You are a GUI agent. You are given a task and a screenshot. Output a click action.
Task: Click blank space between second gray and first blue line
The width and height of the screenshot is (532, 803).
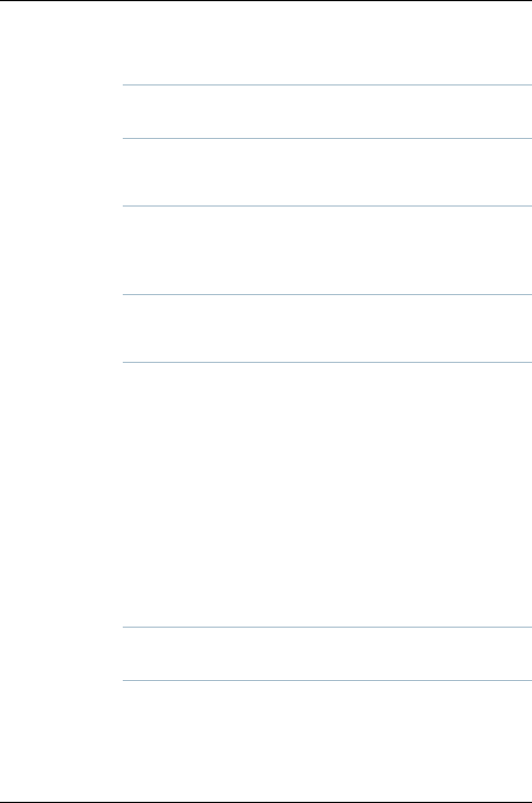(327, 172)
